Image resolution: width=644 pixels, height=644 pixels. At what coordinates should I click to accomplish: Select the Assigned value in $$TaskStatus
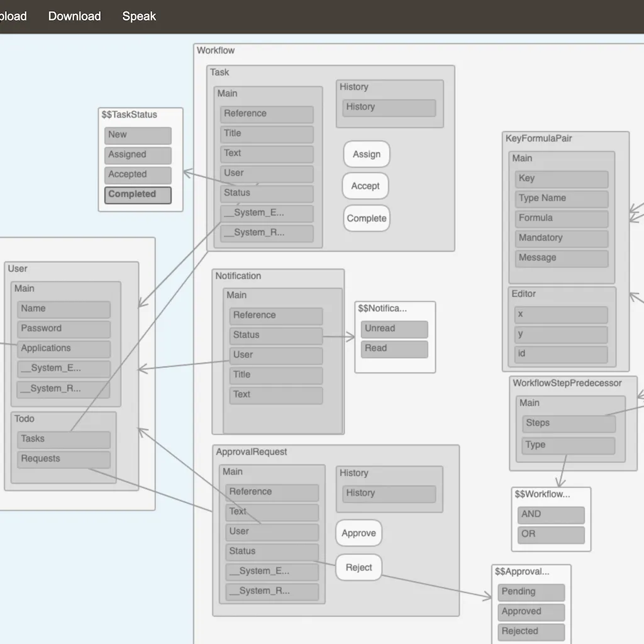click(138, 155)
